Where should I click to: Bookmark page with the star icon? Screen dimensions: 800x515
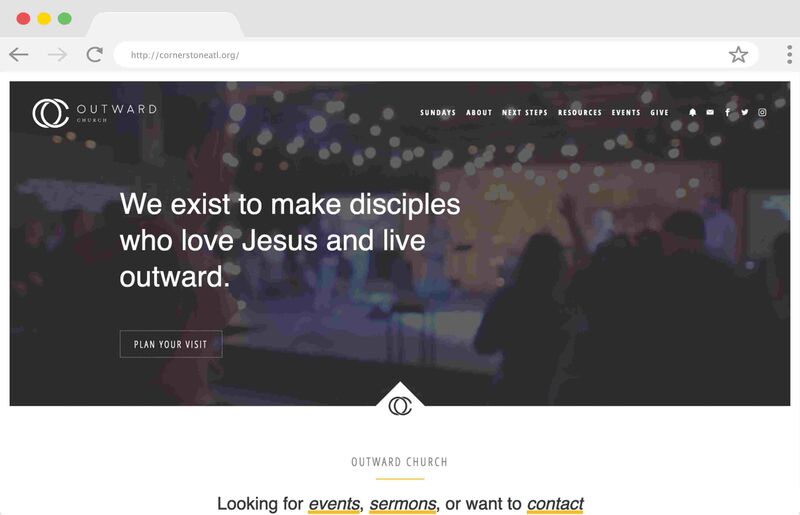click(x=738, y=54)
